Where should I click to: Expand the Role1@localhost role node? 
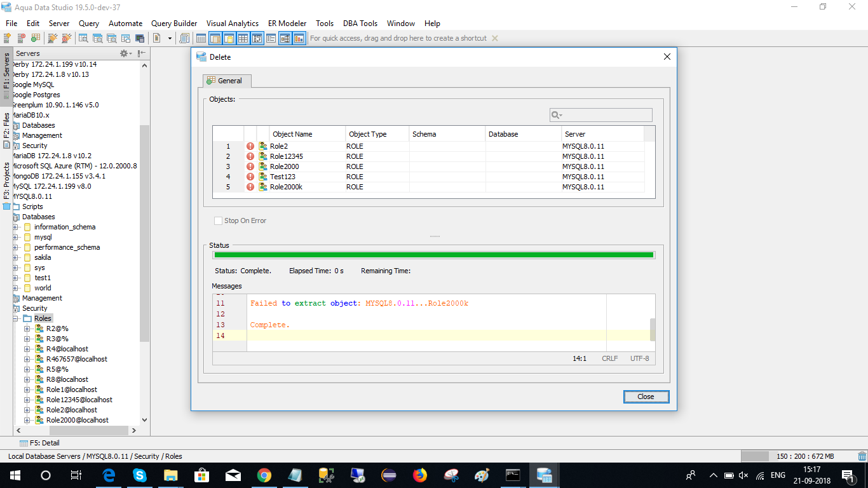point(27,390)
